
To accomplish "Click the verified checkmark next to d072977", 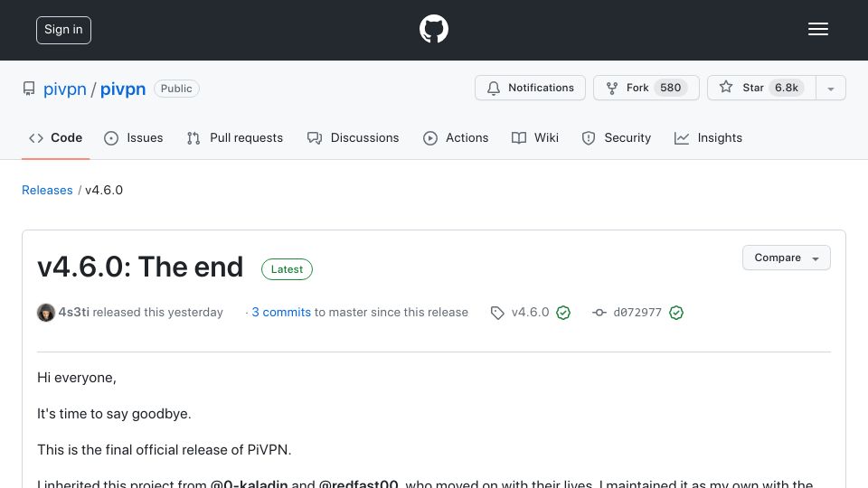I will (x=676, y=313).
